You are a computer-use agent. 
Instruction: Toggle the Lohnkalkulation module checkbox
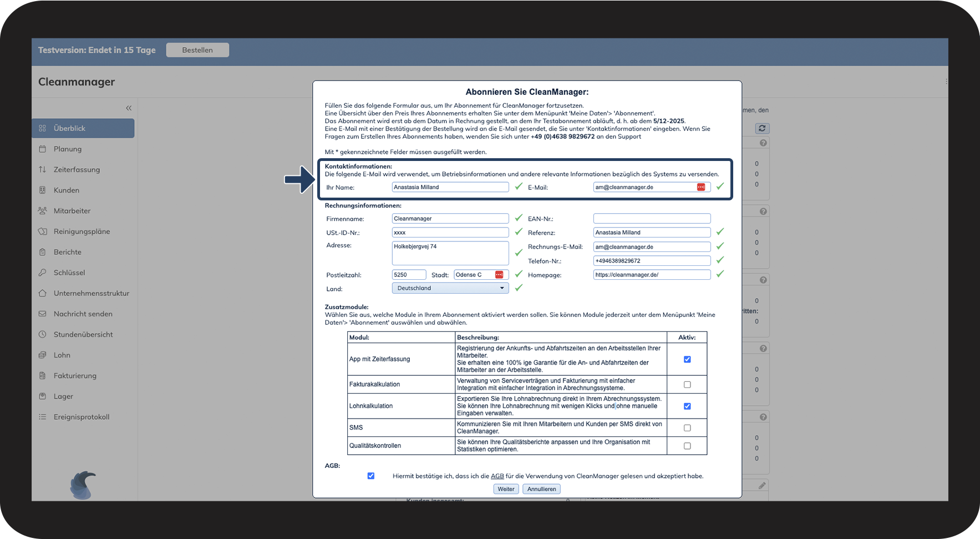pos(687,406)
